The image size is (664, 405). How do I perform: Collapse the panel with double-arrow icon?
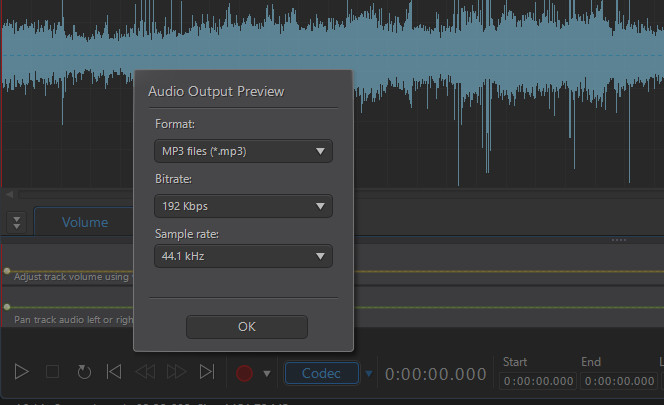(x=16, y=222)
